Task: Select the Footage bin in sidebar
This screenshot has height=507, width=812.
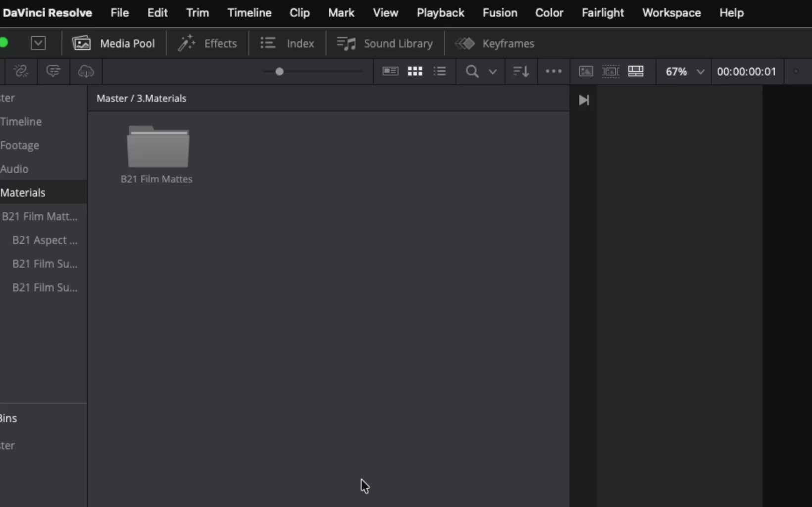Action: click(x=20, y=146)
